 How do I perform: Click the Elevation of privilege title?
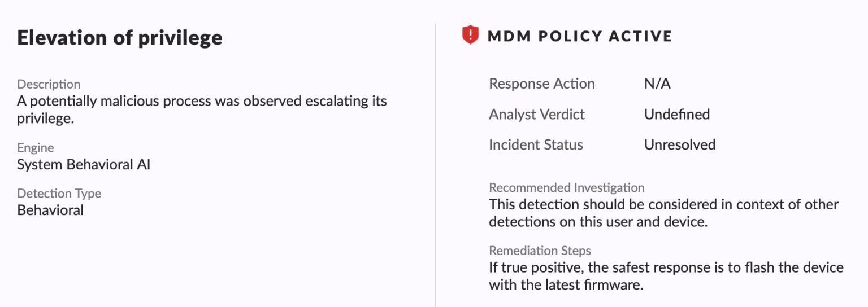pyautogui.click(x=120, y=38)
